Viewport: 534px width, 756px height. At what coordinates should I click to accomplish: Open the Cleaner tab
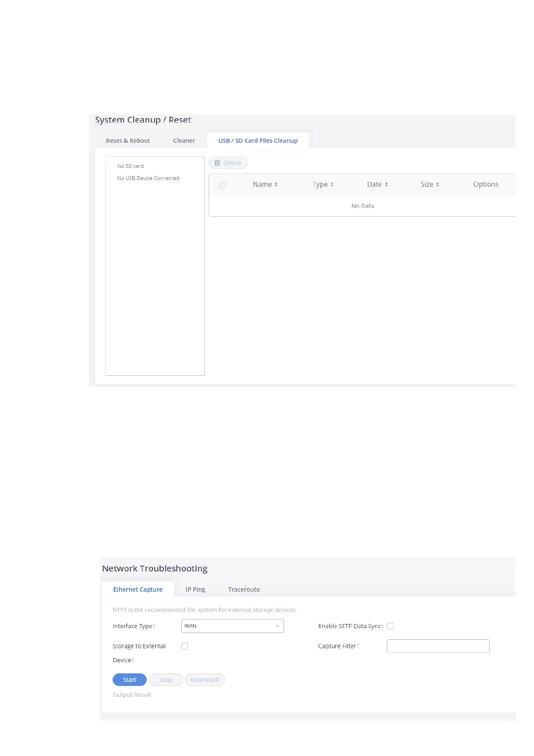point(184,141)
